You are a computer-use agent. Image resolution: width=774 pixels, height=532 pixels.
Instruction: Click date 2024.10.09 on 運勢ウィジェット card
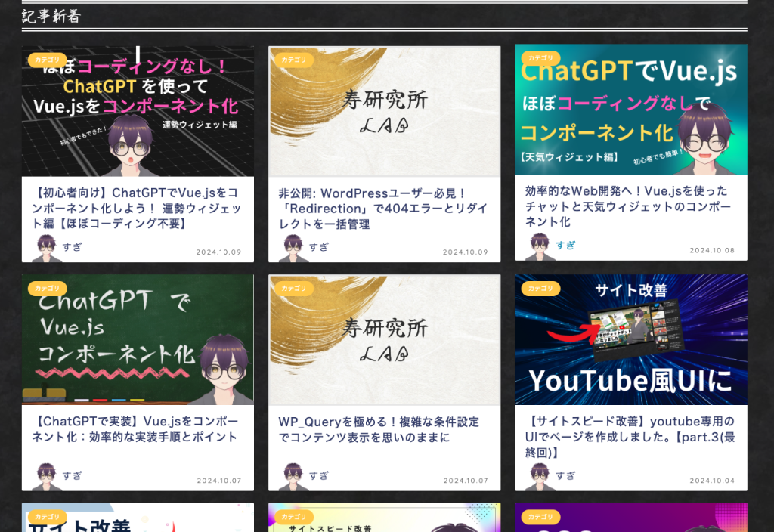coord(218,252)
